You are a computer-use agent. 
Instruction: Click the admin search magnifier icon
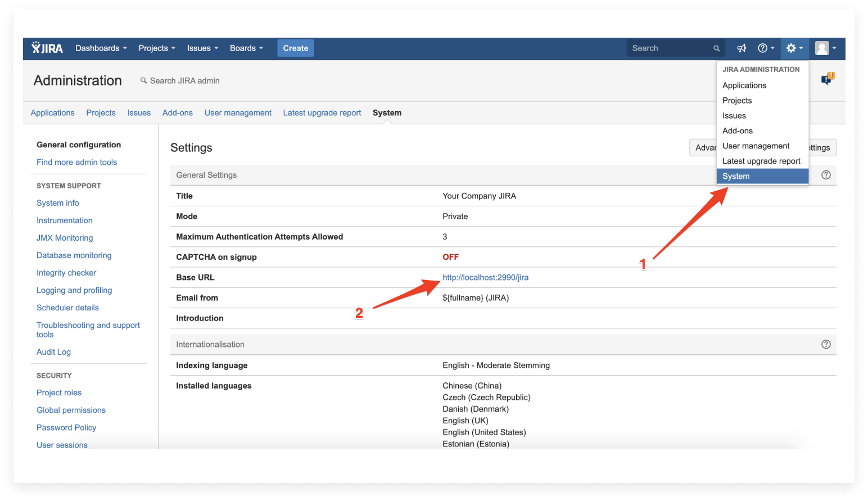pyautogui.click(x=143, y=80)
